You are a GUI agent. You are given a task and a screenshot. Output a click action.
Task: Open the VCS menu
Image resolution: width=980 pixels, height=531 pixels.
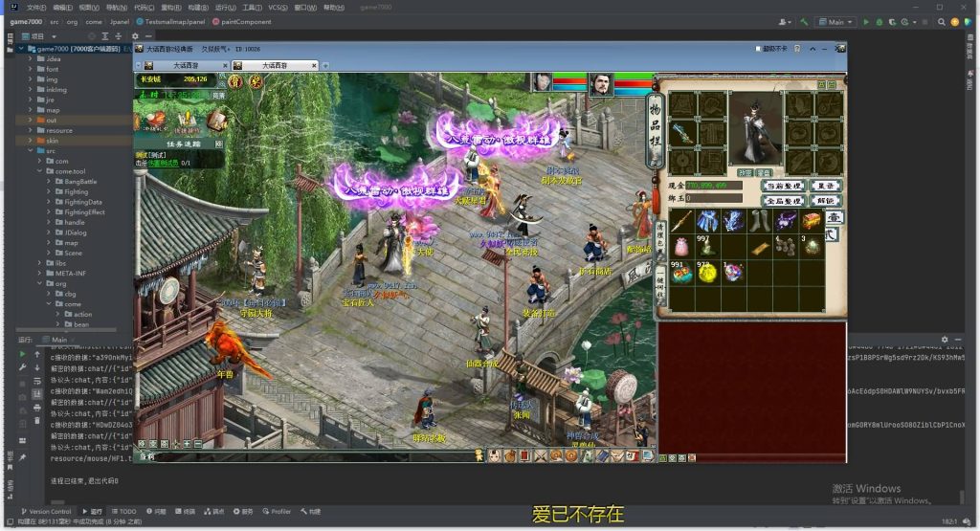point(278,7)
